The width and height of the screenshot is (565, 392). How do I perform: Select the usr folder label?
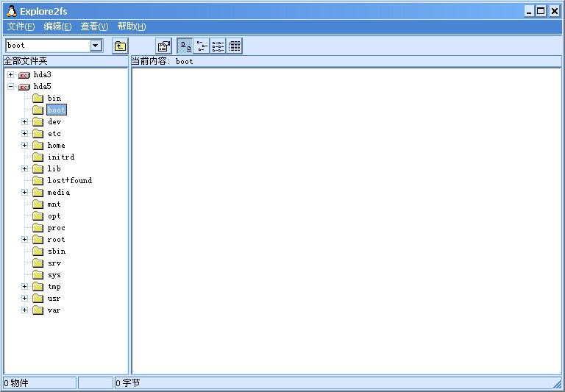click(54, 299)
